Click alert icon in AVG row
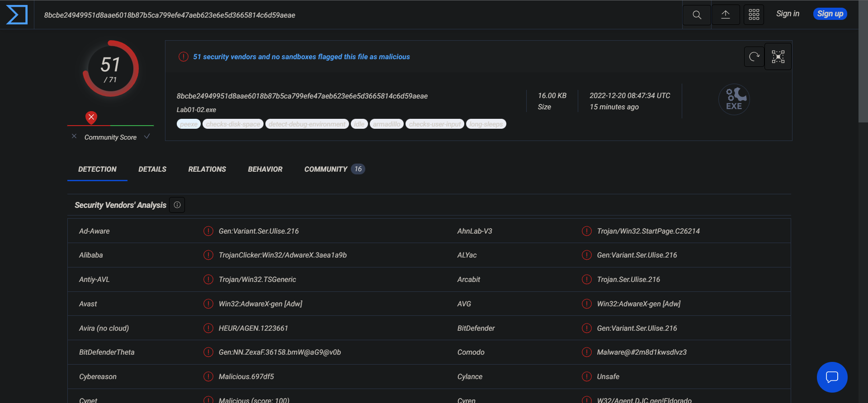Viewport: 868px width, 403px height. coord(587,304)
